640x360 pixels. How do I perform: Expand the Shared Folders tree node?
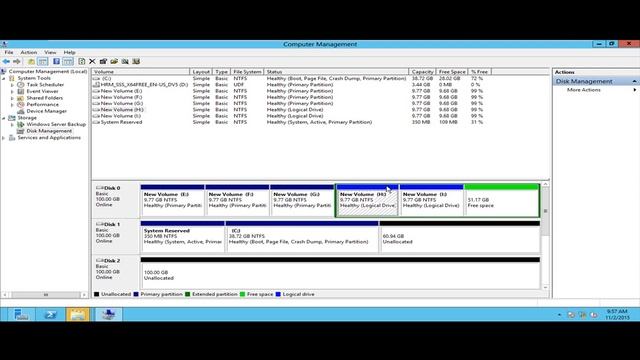pyautogui.click(x=12, y=98)
